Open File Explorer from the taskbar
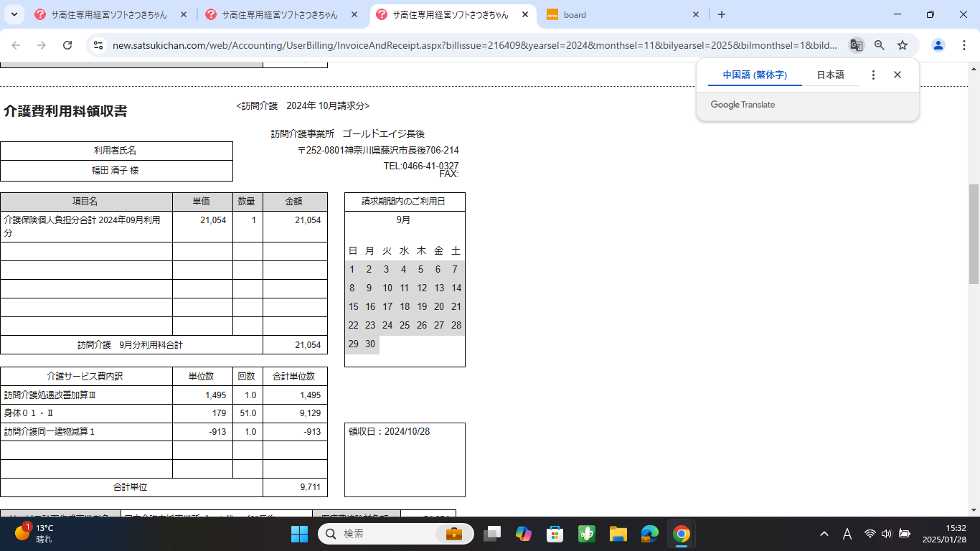Screen dimensions: 980x551 tap(618, 534)
